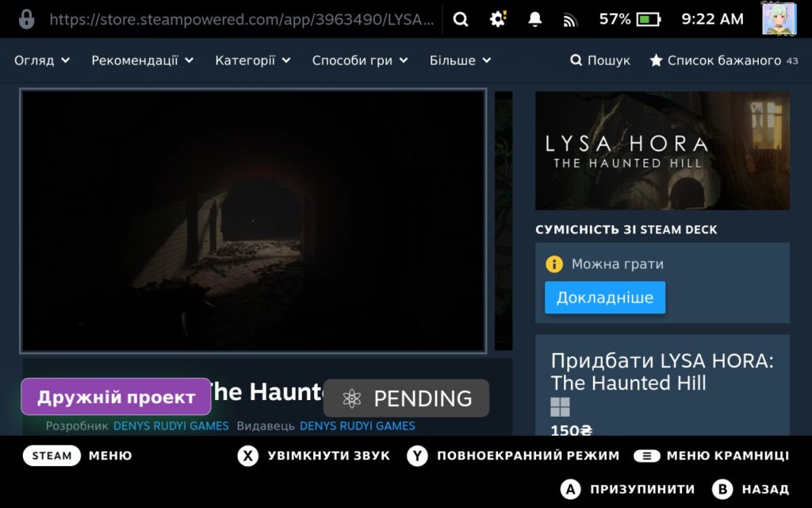Viewport: 812px width, 508px height.
Task: Click the Можна грати compatibility text
Action: point(617,264)
